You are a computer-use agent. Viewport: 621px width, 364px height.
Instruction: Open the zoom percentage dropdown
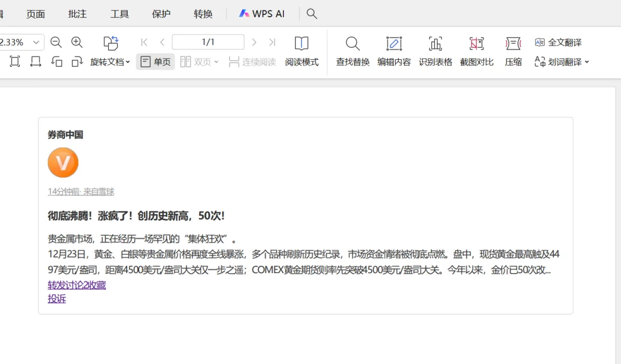click(x=36, y=42)
